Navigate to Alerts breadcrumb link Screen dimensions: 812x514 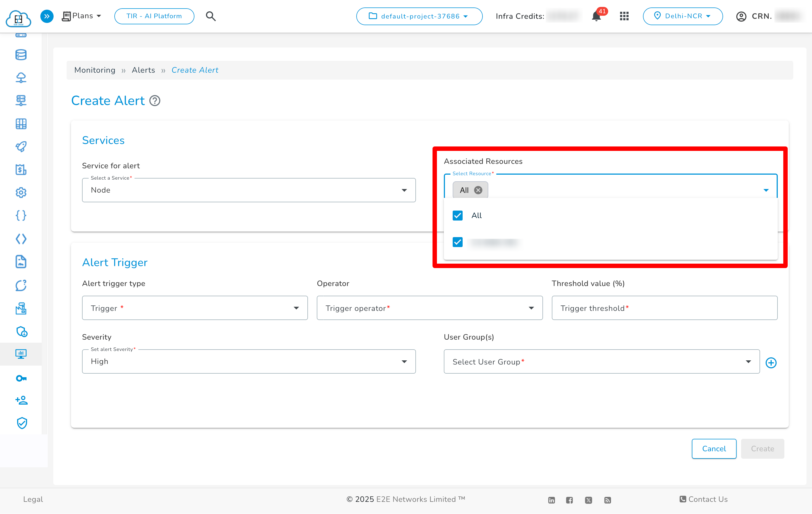pos(143,70)
